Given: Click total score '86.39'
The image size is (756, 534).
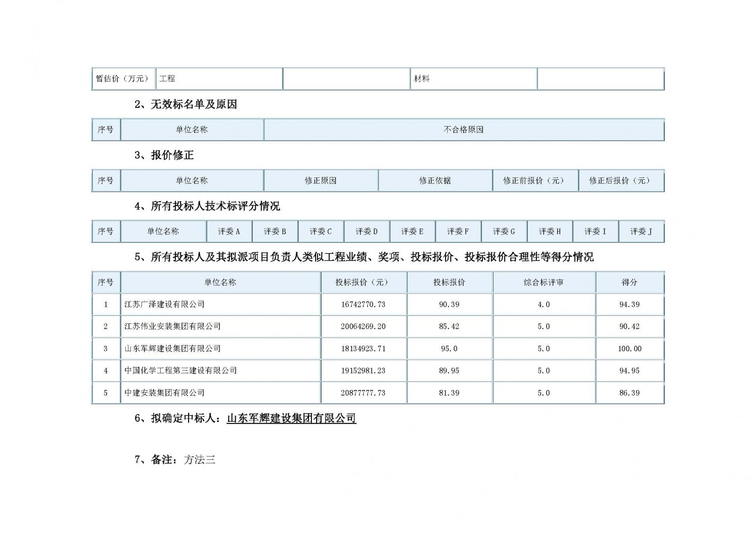Looking at the screenshot, I should [x=630, y=393].
